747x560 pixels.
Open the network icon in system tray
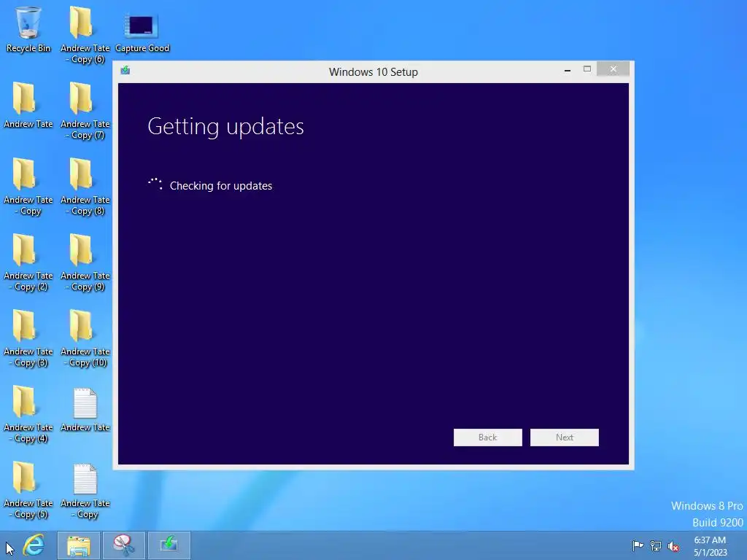tap(656, 545)
